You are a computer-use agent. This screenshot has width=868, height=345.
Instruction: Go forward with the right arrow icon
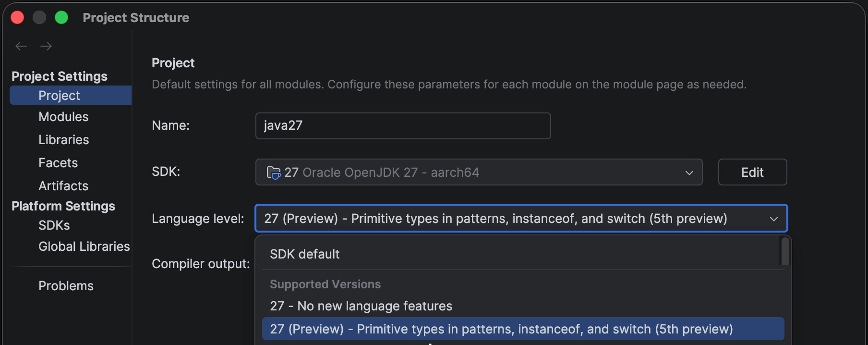tap(46, 46)
